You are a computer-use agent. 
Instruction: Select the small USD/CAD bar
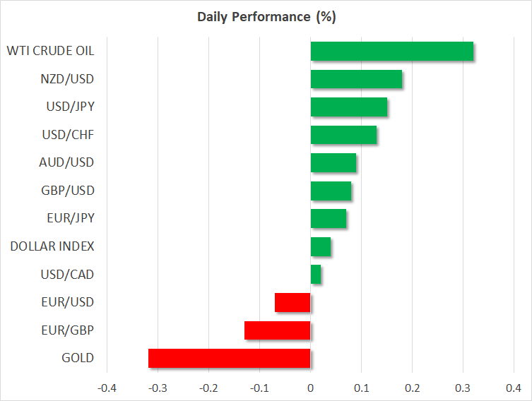(316, 275)
